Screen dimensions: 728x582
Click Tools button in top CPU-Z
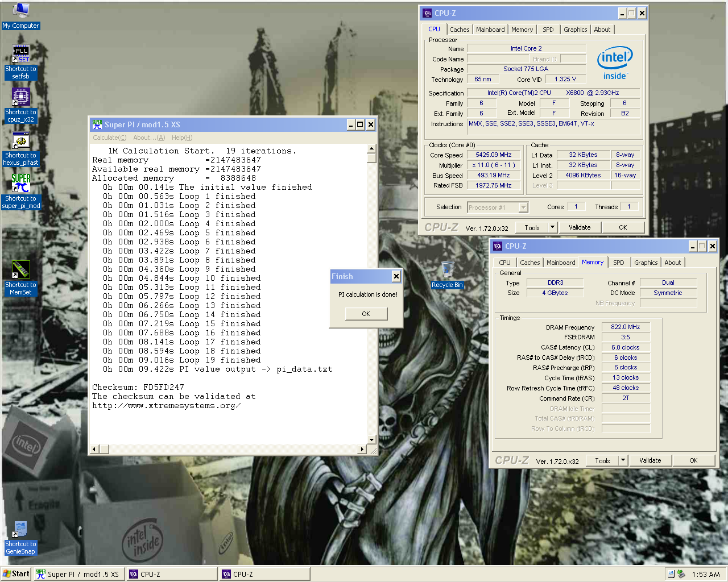pos(532,227)
